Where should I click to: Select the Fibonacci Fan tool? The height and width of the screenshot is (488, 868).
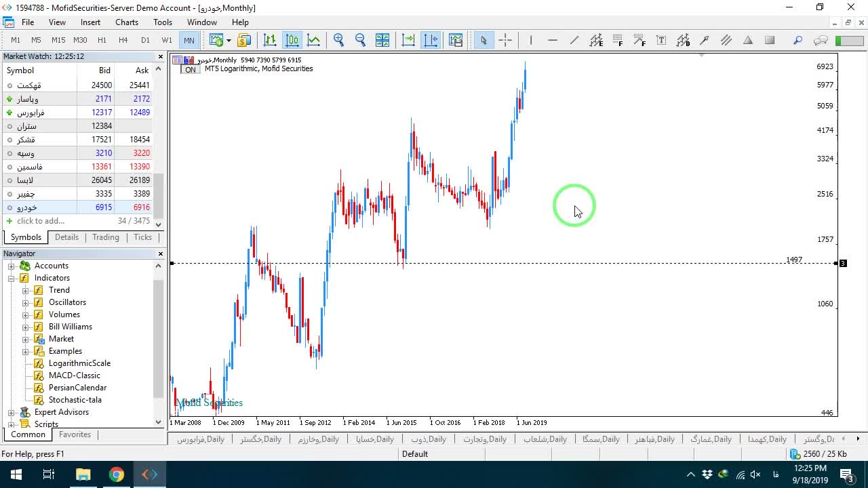coord(639,40)
